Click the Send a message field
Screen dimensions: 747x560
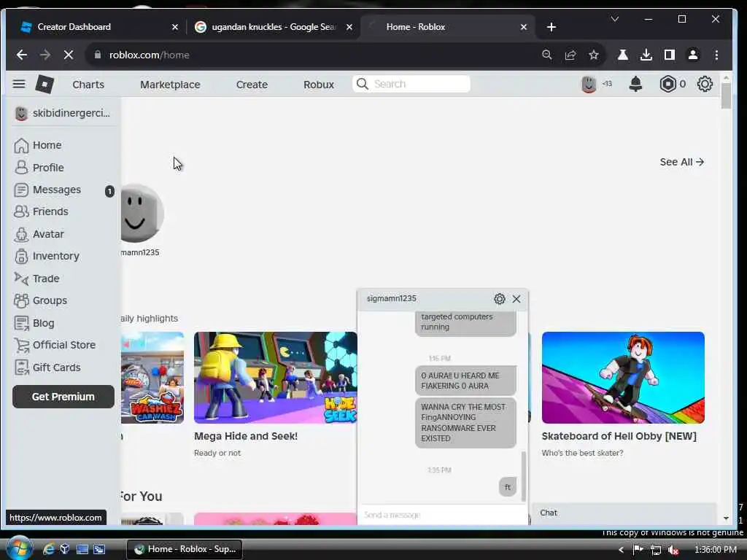tap(441, 515)
